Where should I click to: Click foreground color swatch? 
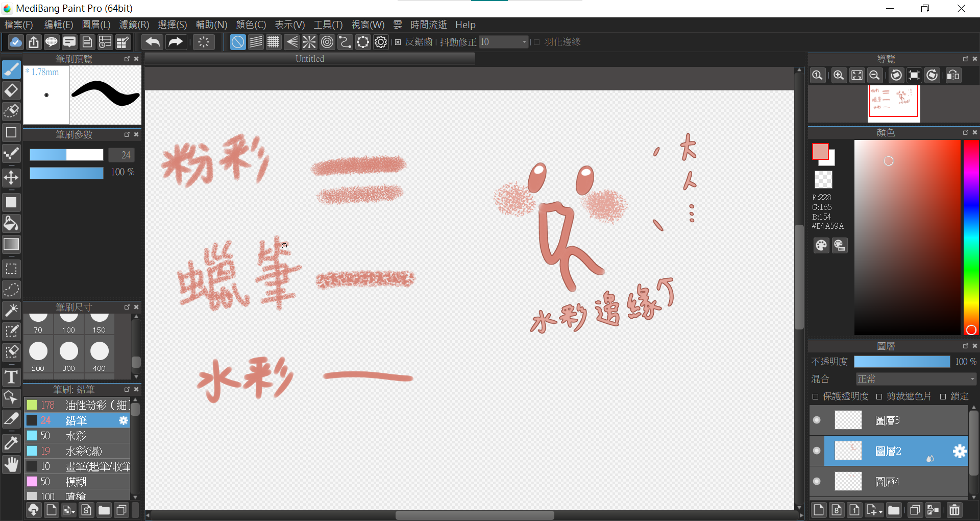click(x=820, y=151)
